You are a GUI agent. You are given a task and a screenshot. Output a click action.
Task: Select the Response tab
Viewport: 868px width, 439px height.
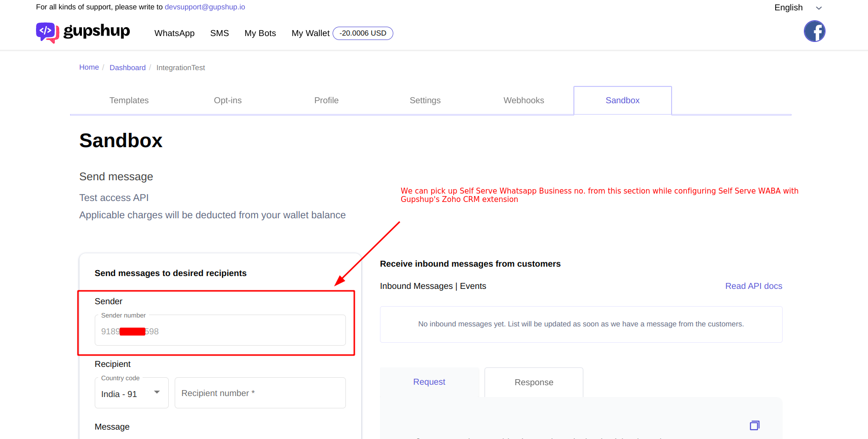pos(534,382)
